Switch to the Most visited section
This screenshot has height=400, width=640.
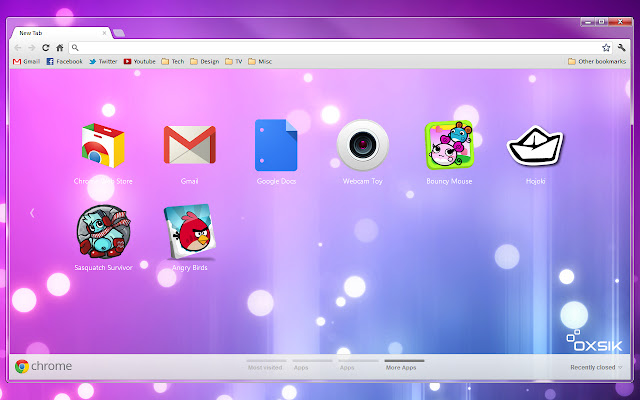[265, 366]
